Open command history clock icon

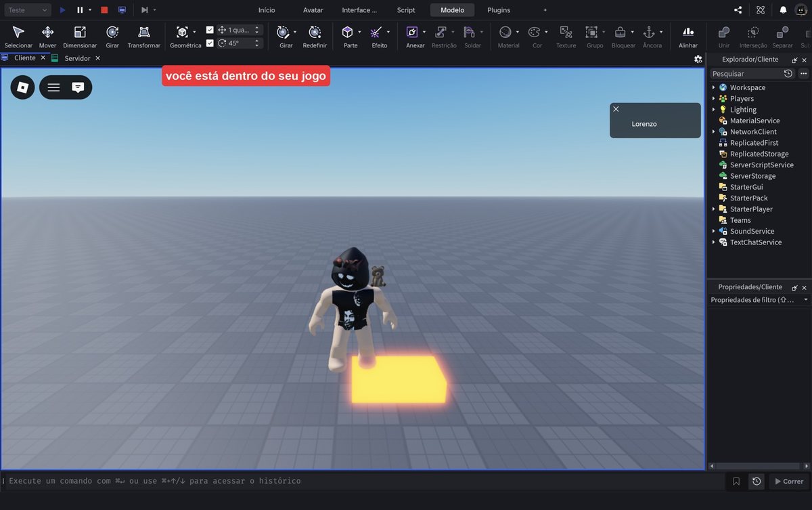[x=757, y=481]
